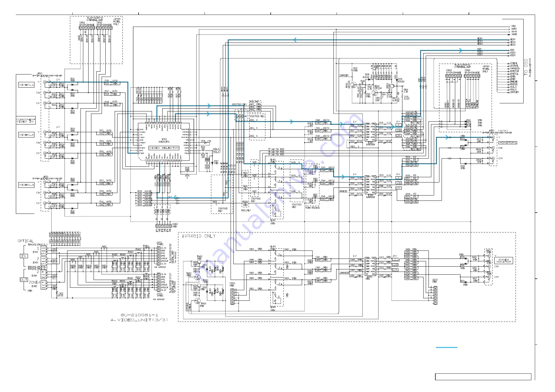Select the RL403 relay label

click(x=273, y=247)
